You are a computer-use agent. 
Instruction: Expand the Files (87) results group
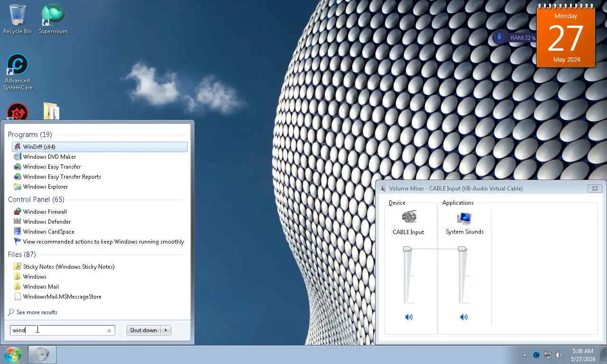click(x=22, y=255)
